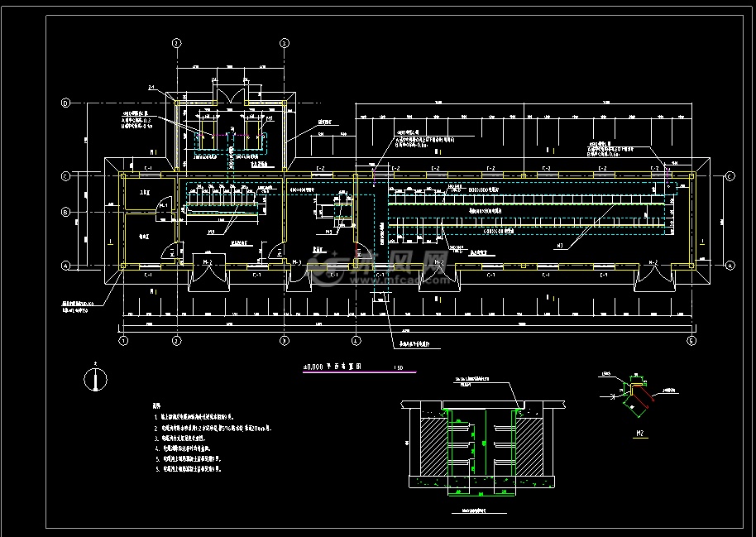Select grid axis bubble 5 at bottom right
Viewport: 756px width, 537px height.
click(692, 340)
